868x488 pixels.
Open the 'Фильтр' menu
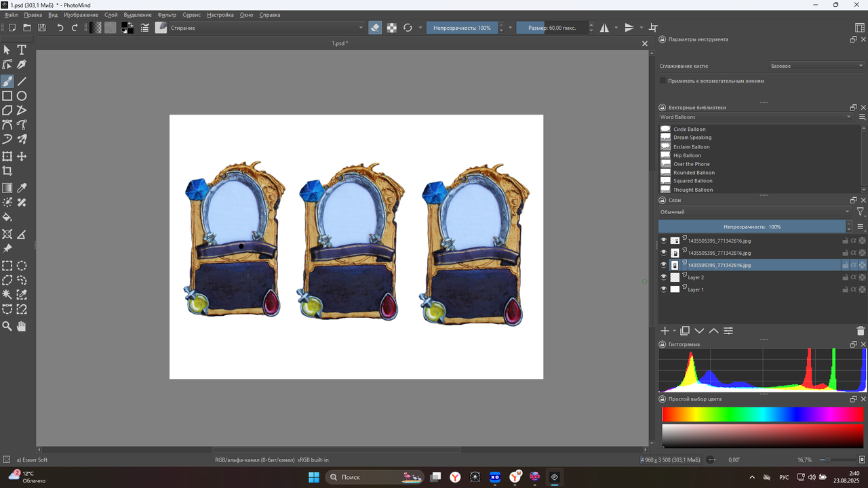click(x=167, y=14)
